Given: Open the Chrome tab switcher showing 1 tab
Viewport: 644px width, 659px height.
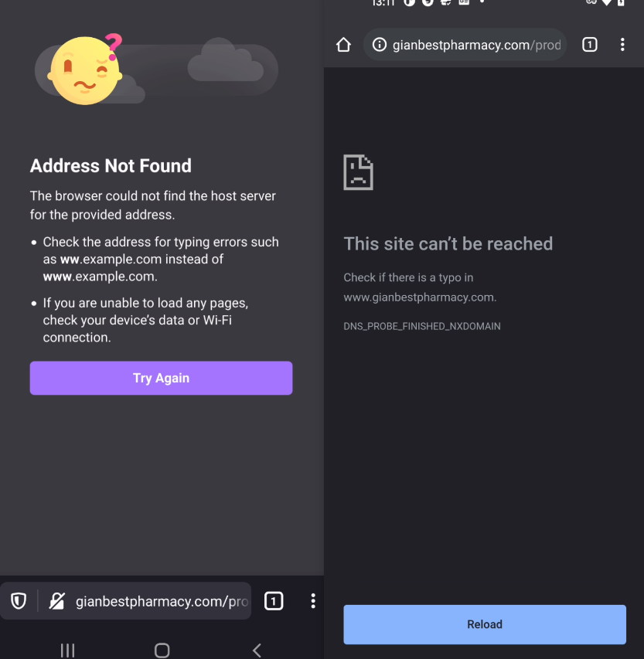Looking at the screenshot, I should (589, 44).
